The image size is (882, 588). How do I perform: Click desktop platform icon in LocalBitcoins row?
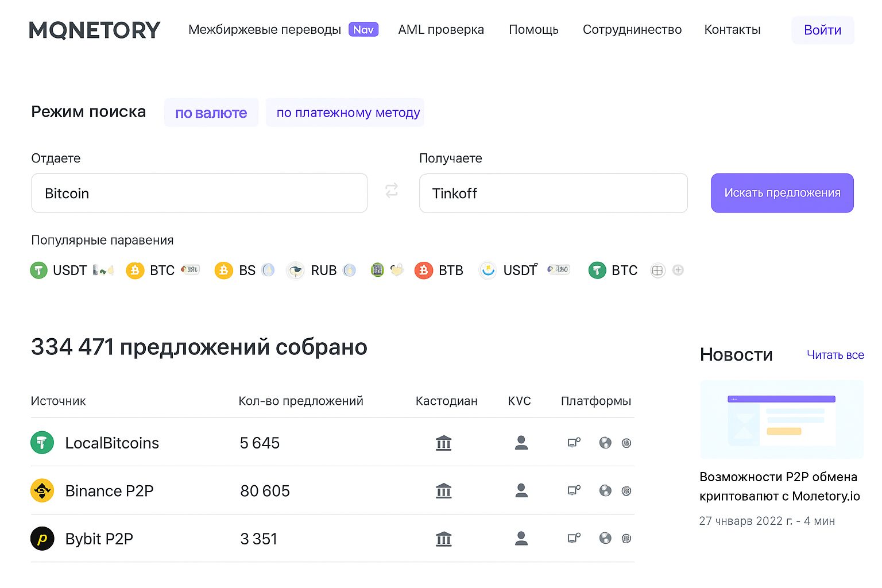(573, 443)
